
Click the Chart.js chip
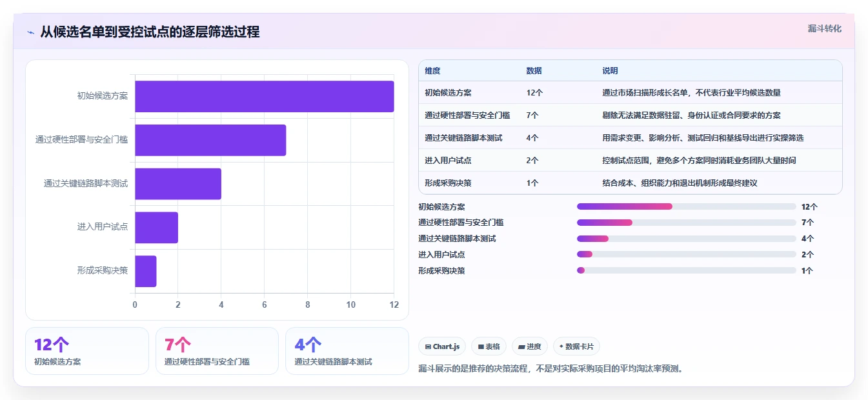coord(442,346)
